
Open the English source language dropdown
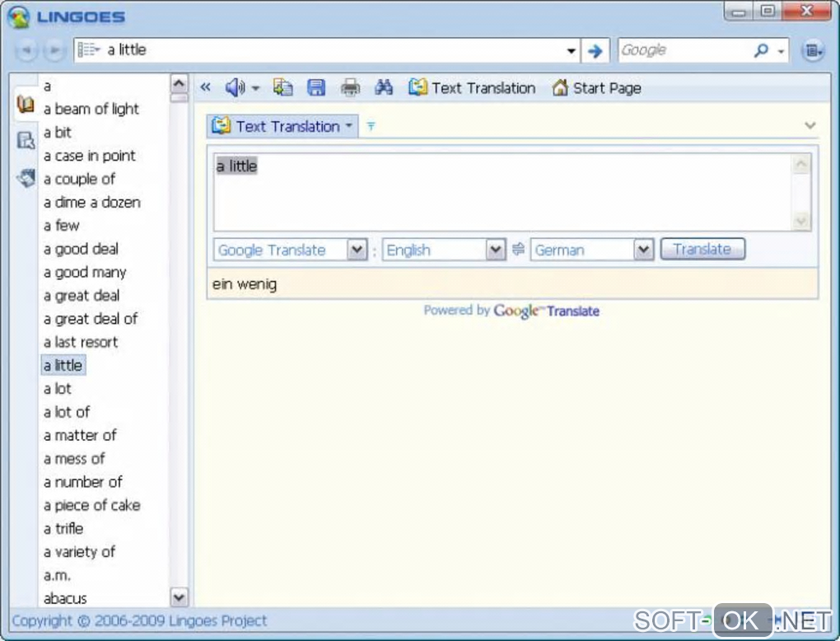click(444, 250)
